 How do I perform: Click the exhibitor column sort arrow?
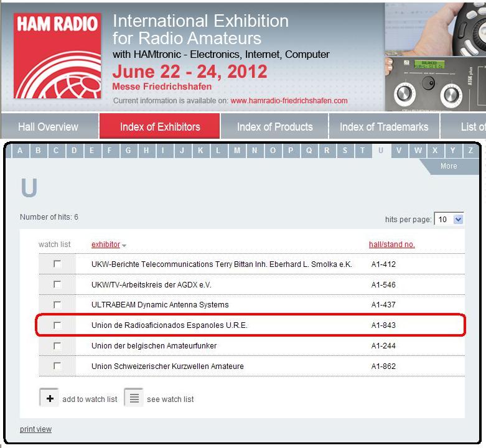pyautogui.click(x=124, y=245)
